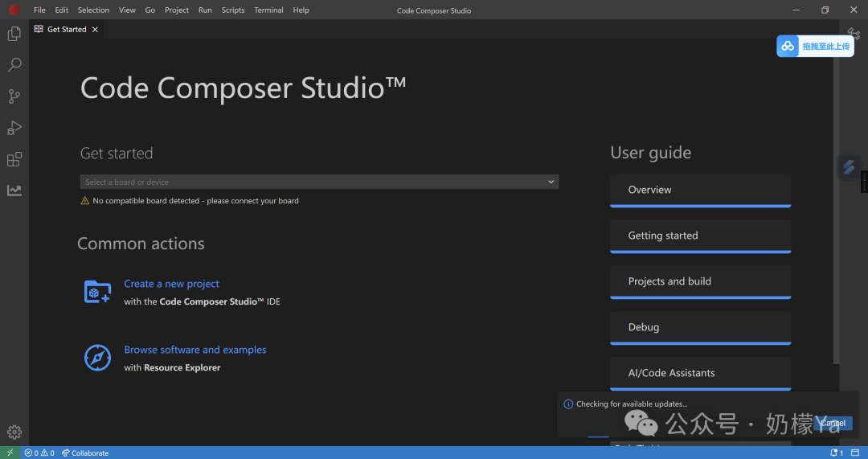Open the graph chart activity bar icon

[14, 191]
